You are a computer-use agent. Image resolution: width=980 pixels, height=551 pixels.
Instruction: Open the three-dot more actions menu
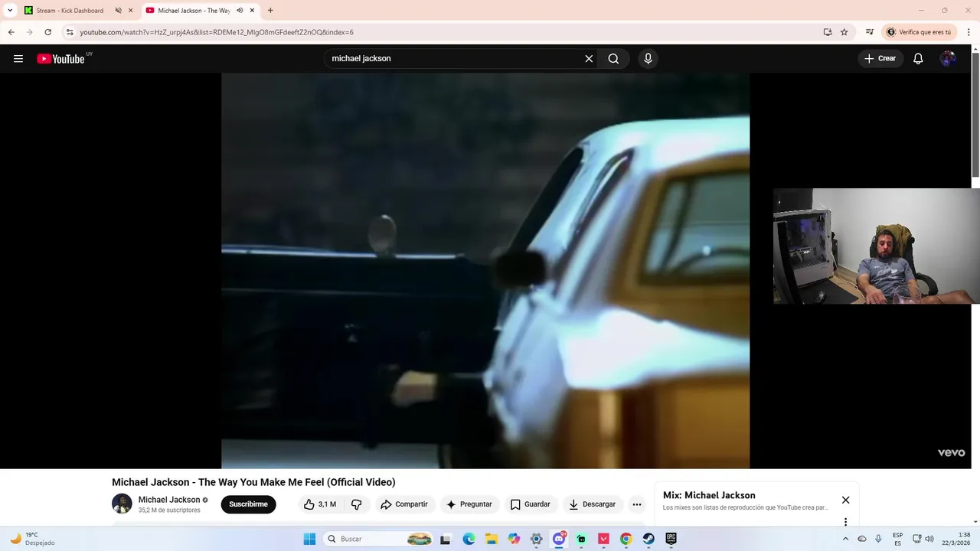[x=637, y=504]
